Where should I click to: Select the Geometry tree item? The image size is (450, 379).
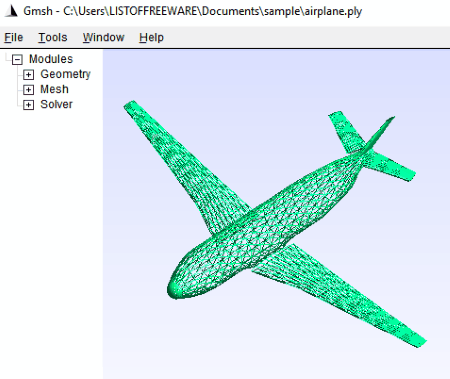[x=65, y=74]
